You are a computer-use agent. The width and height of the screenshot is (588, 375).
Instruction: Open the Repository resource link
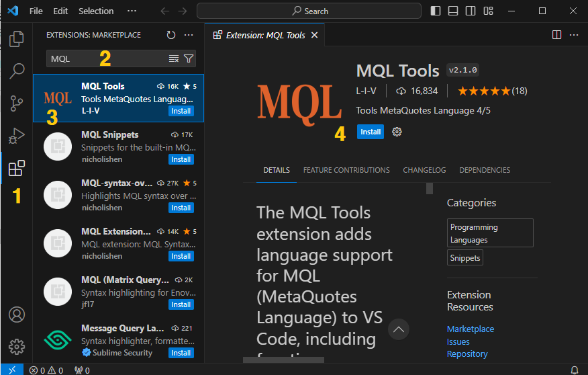point(467,354)
